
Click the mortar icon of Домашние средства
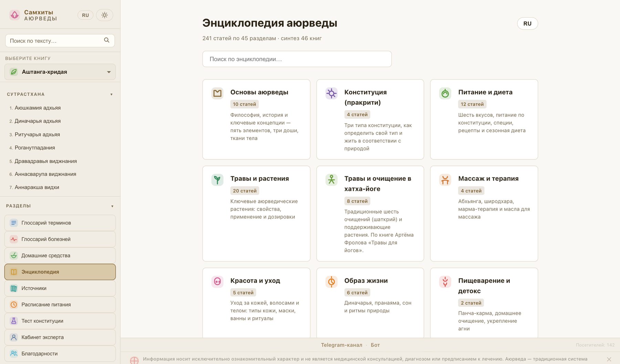pyautogui.click(x=14, y=256)
